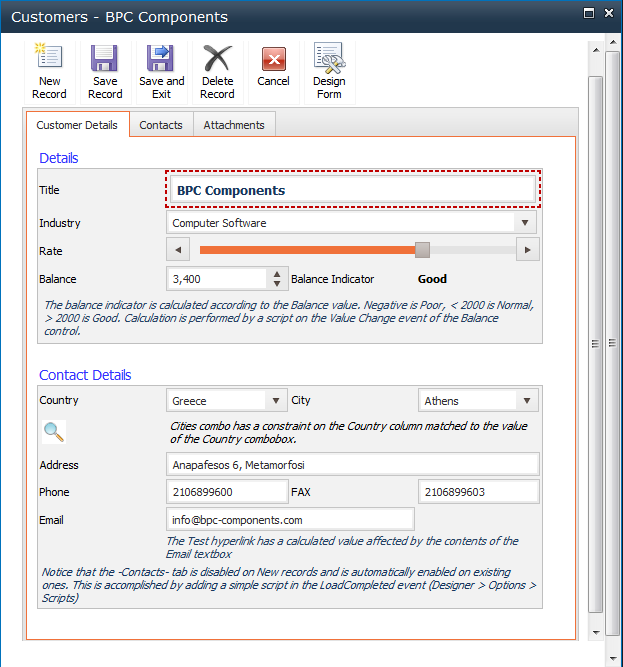623x667 pixels.
Task: Click the City field label
Action: [301, 400]
